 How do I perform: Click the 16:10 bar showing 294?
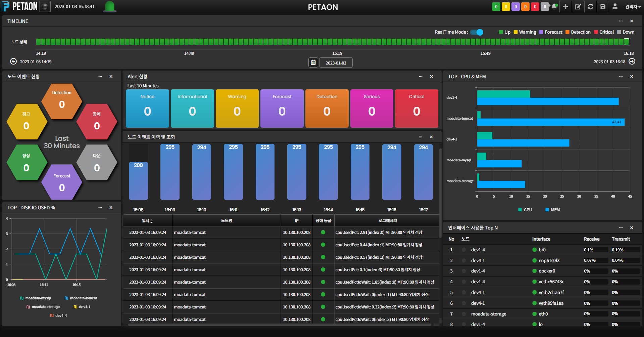[202, 172]
